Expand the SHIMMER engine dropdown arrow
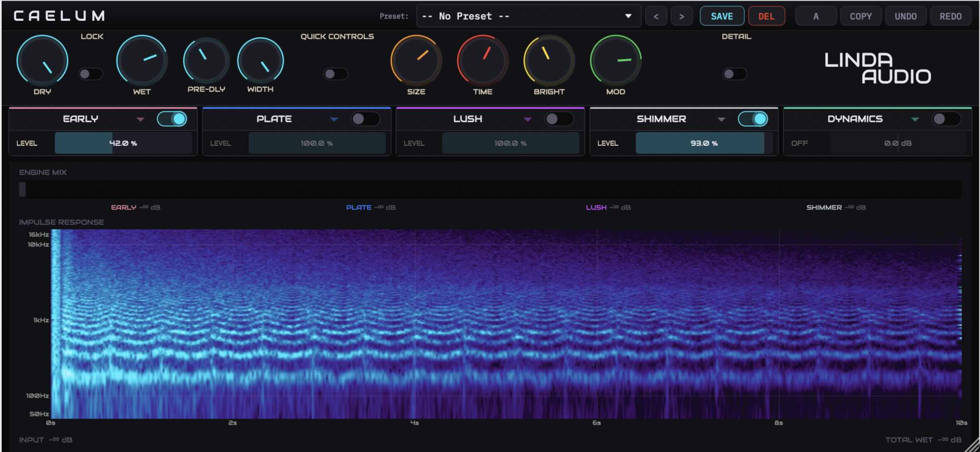The height and width of the screenshot is (452, 980). pos(721,119)
